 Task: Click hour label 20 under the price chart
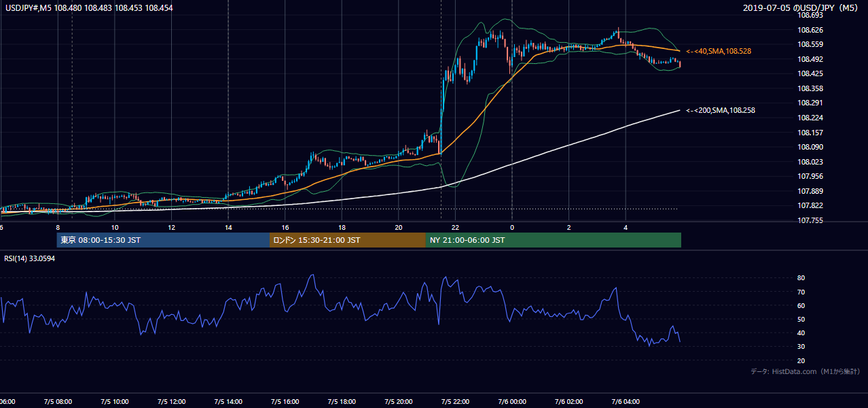[399, 228]
